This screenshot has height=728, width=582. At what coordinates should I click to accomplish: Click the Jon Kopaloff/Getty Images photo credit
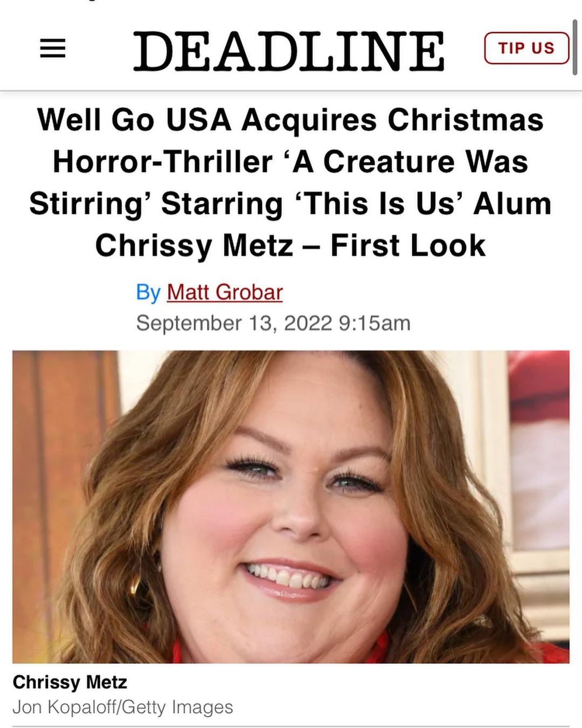click(x=122, y=707)
